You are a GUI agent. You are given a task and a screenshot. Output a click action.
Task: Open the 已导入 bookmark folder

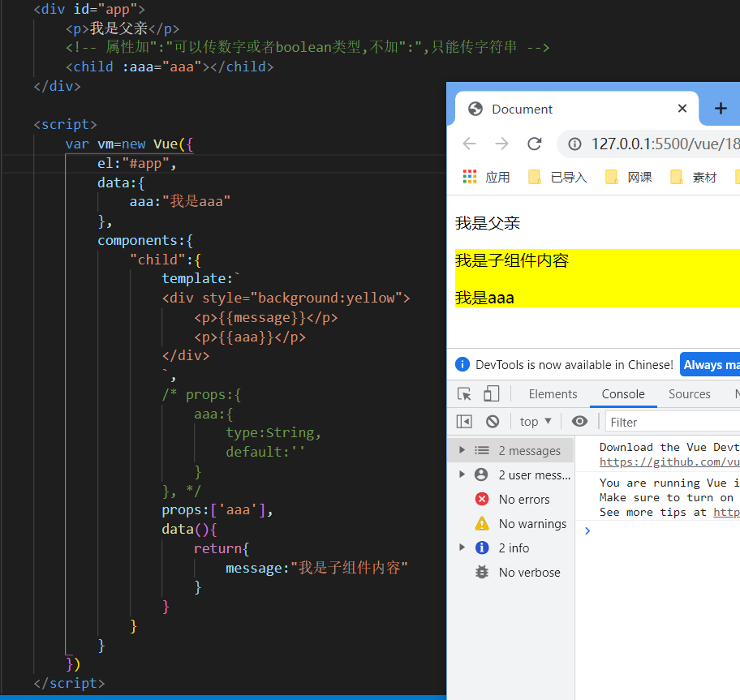[x=557, y=178]
